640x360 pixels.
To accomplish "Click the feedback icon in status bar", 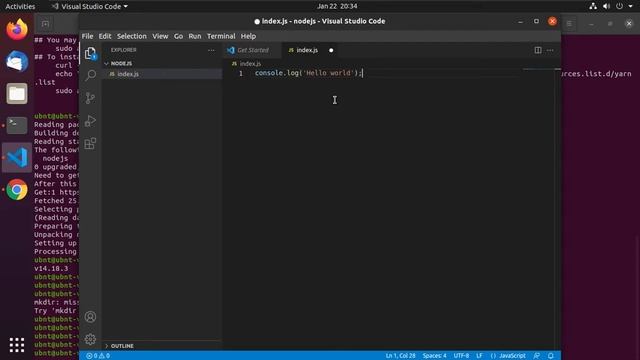I will [x=536, y=356].
